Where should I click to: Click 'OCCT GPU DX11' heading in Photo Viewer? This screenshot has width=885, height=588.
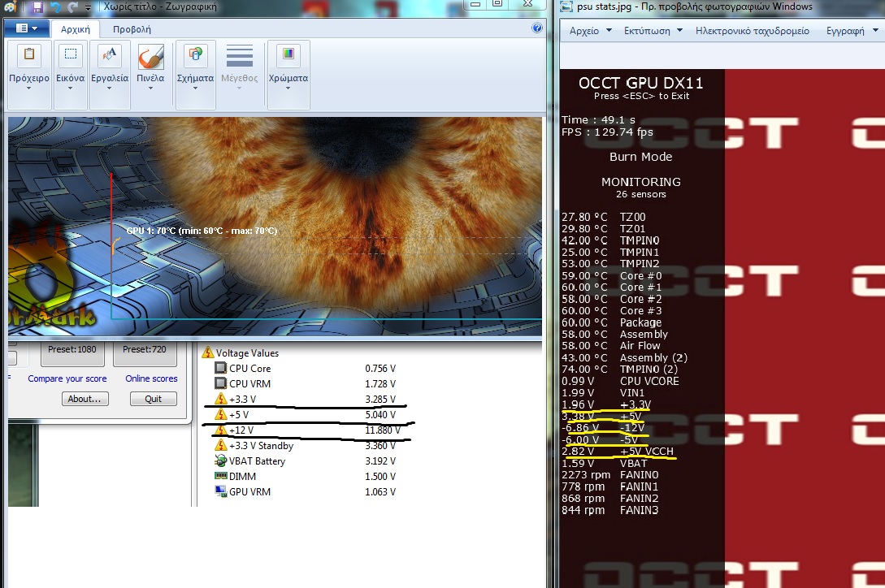point(640,83)
